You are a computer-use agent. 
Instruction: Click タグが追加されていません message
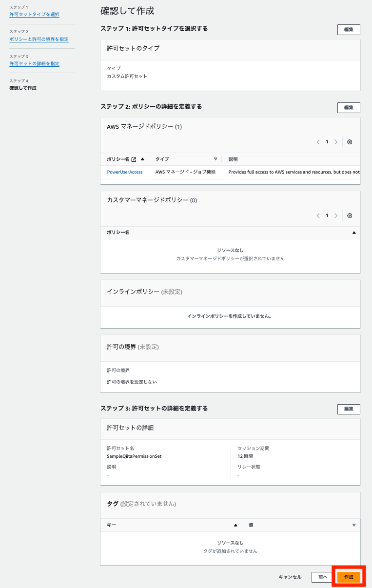click(x=230, y=551)
